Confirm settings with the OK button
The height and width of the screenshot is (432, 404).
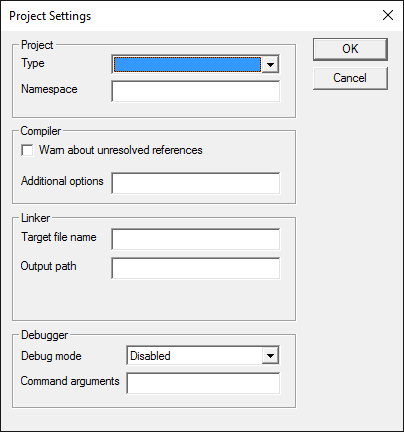(350, 49)
